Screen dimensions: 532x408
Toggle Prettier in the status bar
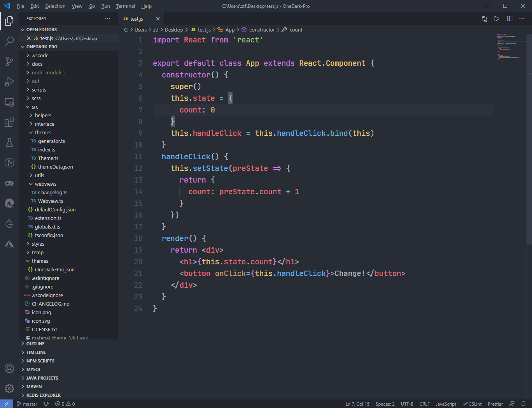495,404
